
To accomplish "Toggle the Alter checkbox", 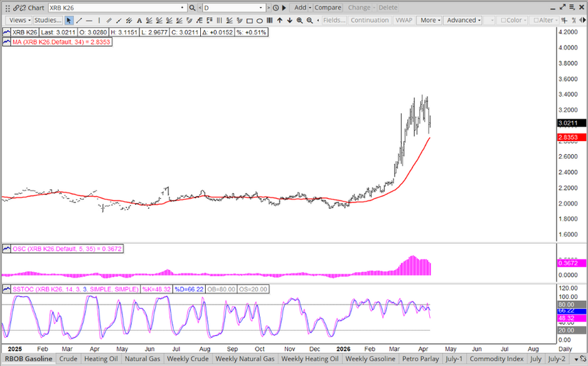I will tap(537, 20).
